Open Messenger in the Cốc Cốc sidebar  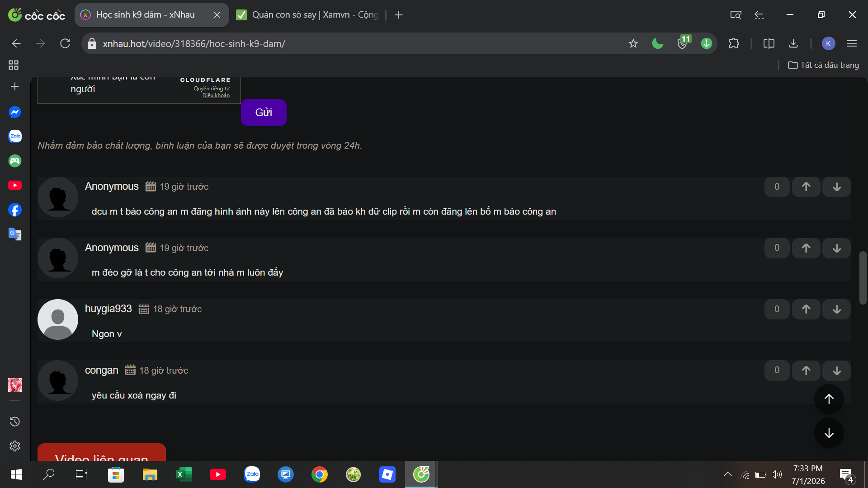[x=15, y=112]
